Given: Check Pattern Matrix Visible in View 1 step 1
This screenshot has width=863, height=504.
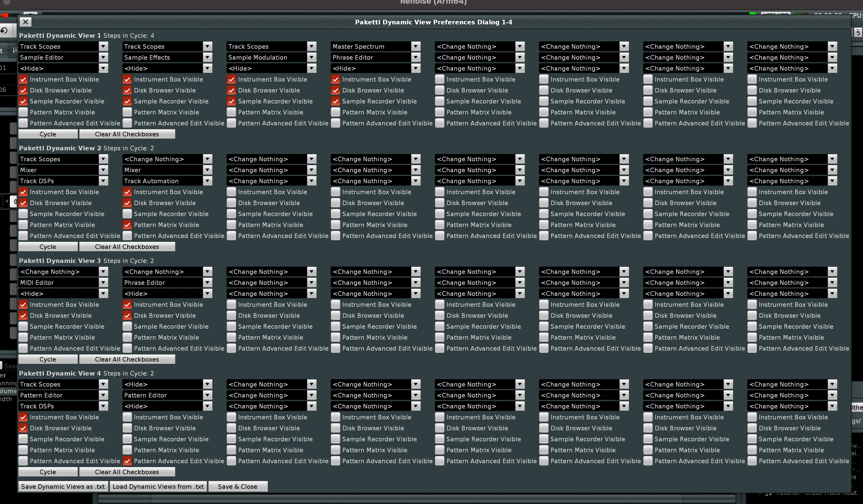Looking at the screenshot, I should [x=23, y=112].
